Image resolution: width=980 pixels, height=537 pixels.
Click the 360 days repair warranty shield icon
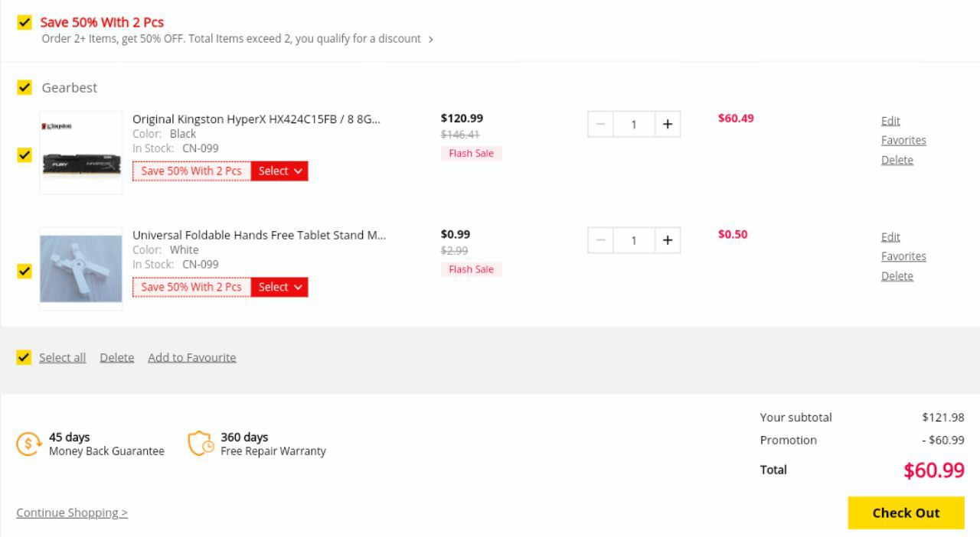point(201,444)
